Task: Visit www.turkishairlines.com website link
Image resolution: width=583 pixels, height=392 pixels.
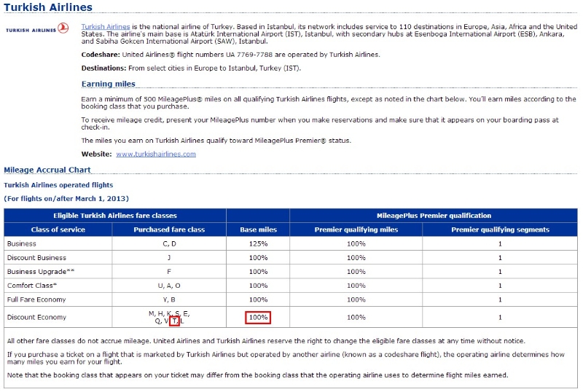Action: click(x=156, y=154)
